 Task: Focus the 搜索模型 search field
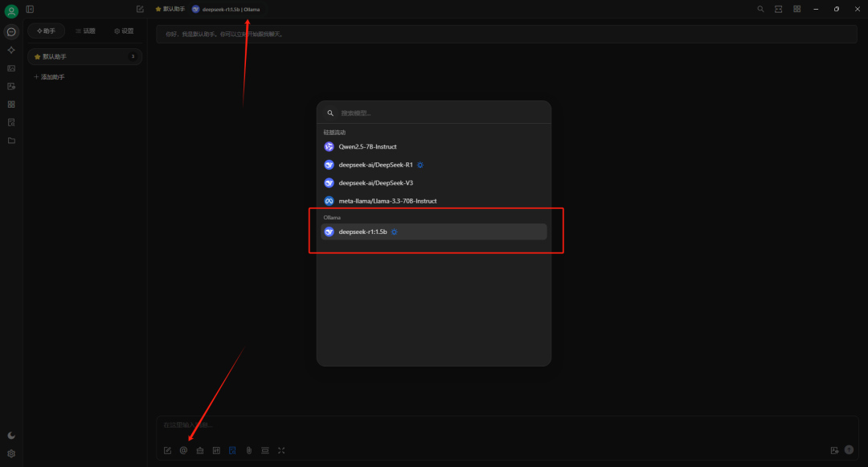[434, 113]
